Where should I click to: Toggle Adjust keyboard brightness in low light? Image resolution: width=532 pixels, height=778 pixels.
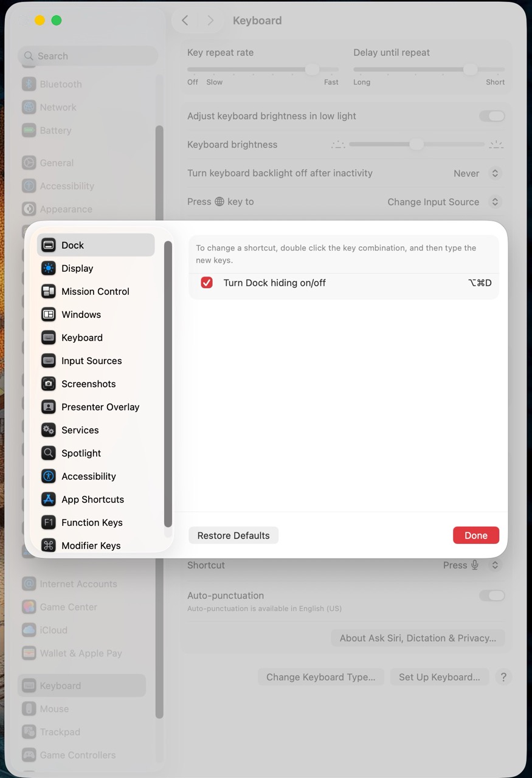point(492,116)
